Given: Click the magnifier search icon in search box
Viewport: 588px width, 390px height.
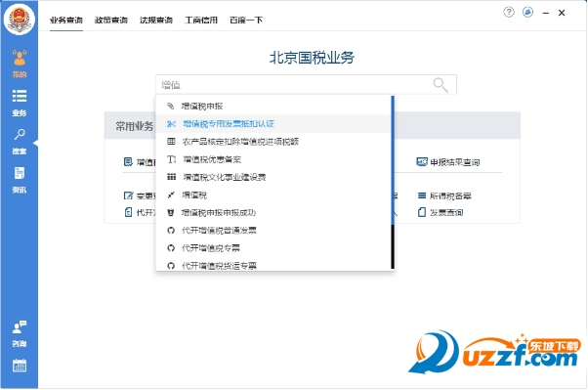Looking at the screenshot, I should 441,85.
